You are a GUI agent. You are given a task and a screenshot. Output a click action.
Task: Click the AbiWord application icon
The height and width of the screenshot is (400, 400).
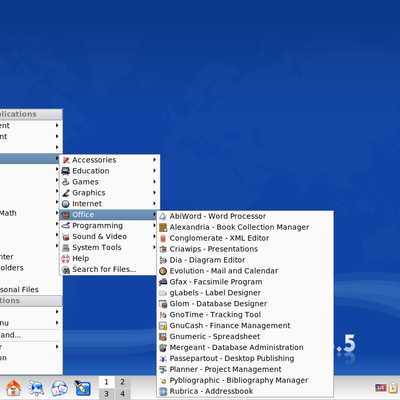[x=163, y=216]
